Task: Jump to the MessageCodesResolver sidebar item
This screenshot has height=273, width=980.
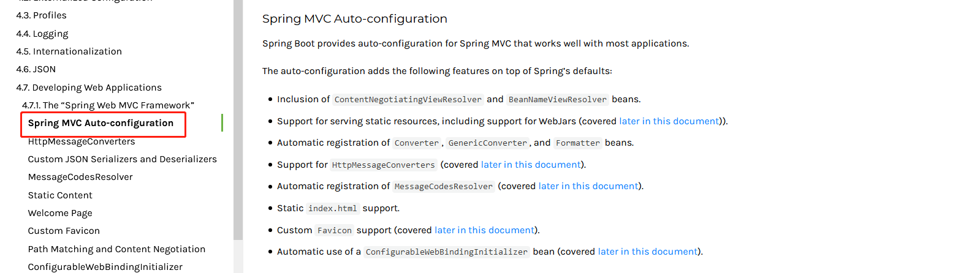Action: tap(80, 177)
